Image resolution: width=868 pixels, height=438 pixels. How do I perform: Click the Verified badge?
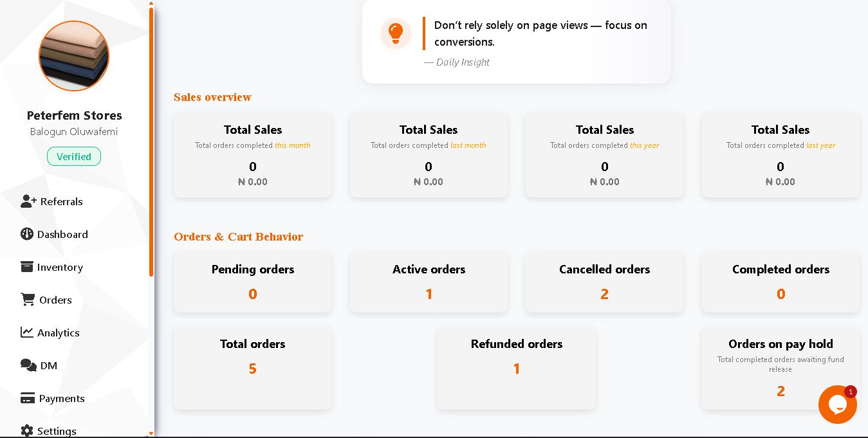coord(74,156)
